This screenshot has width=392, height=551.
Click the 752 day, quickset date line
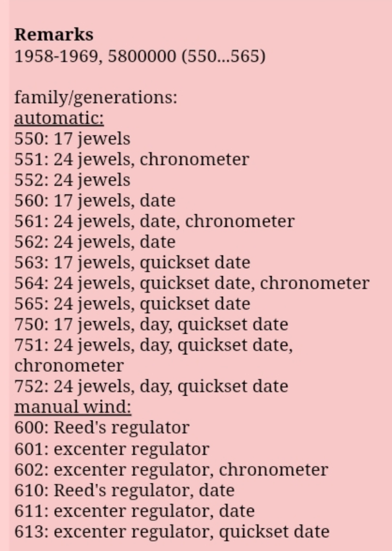[x=151, y=386]
